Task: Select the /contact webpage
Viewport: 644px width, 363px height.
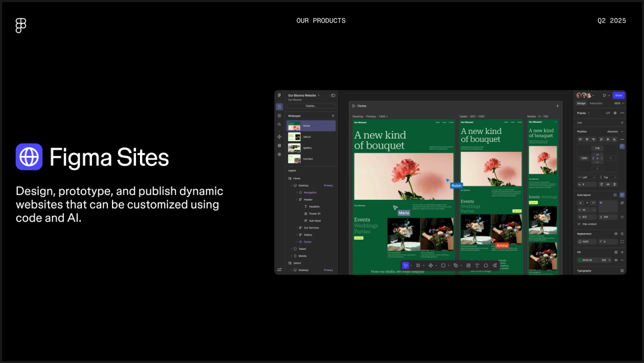Action: (311, 159)
